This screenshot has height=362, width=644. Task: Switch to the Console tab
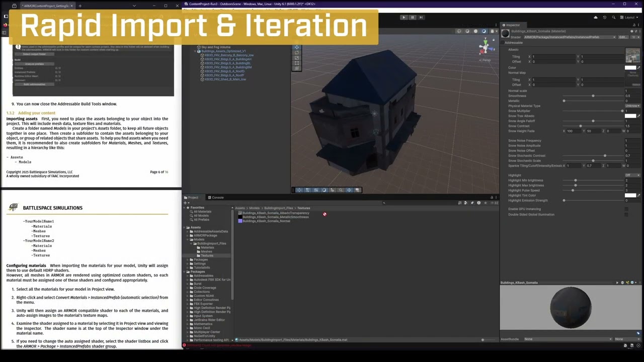(216, 197)
